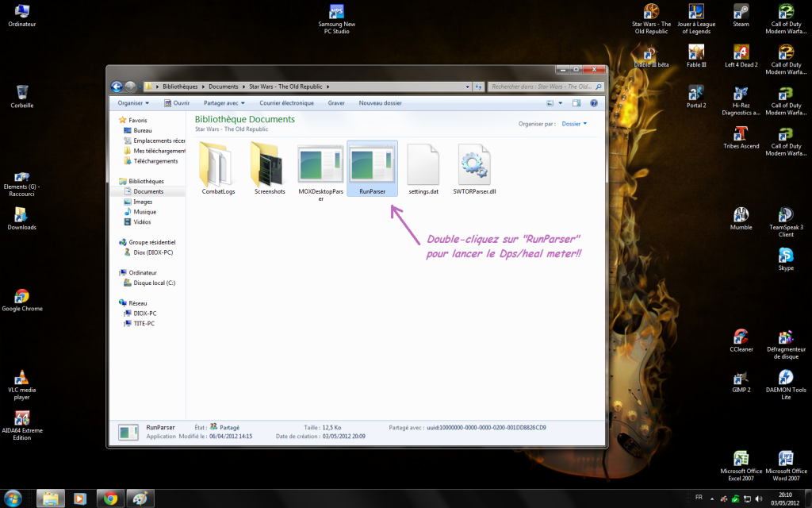Refresh the Explorer address bar

(478, 87)
